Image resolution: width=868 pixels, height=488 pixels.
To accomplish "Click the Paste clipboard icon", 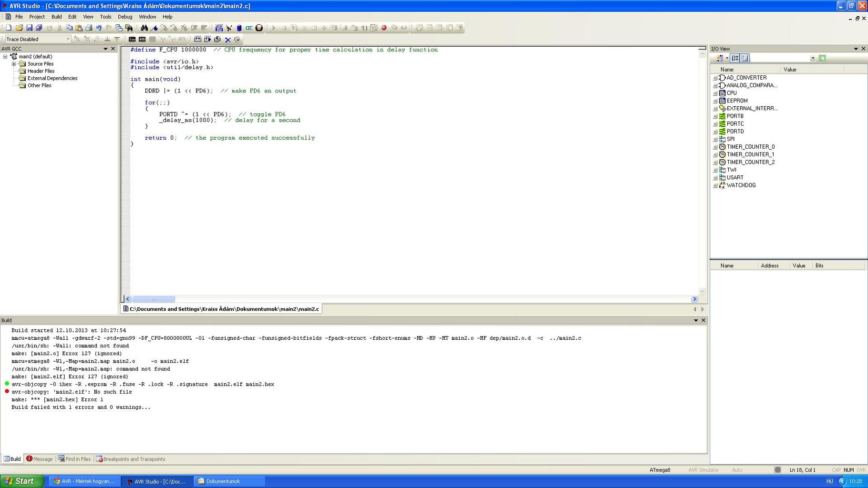I will click(x=79, y=28).
